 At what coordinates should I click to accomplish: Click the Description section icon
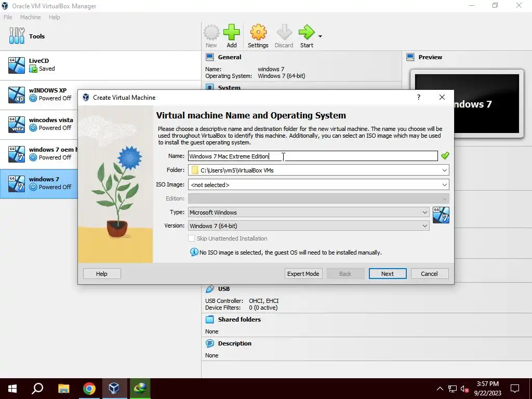(x=210, y=343)
